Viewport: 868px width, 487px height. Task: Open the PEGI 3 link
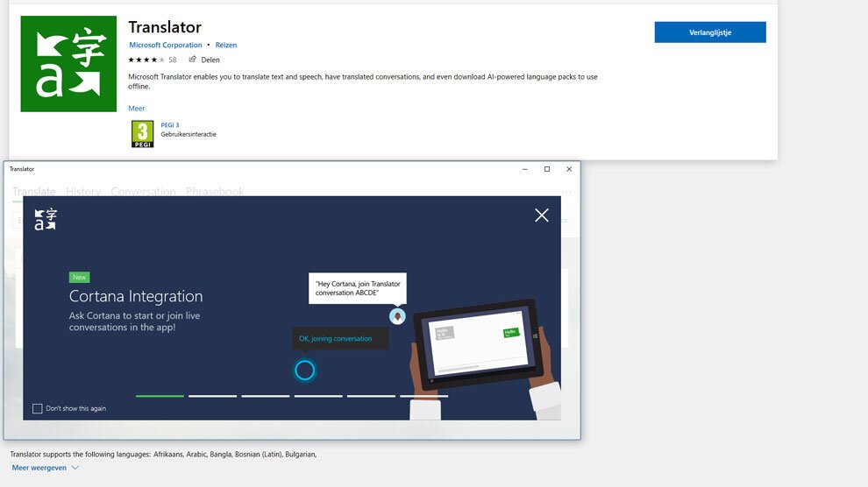point(170,125)
